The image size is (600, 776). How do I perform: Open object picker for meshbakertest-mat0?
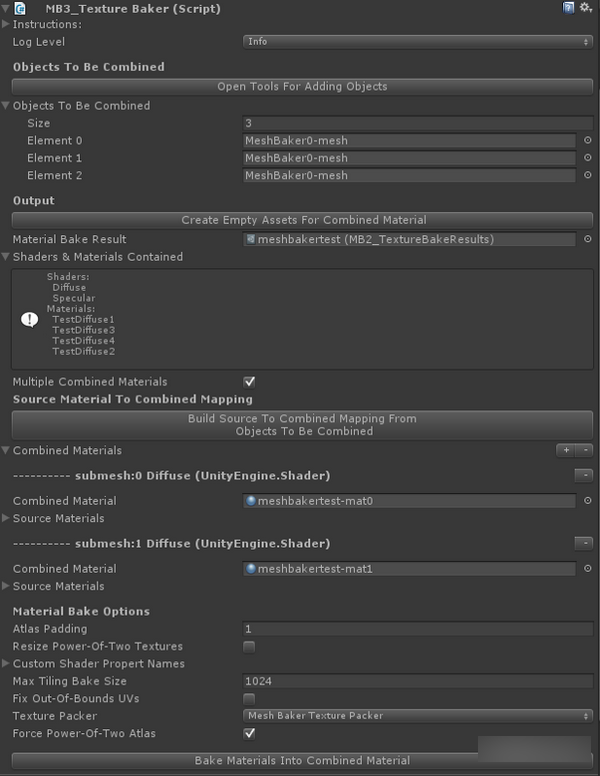tap(588, 500)
